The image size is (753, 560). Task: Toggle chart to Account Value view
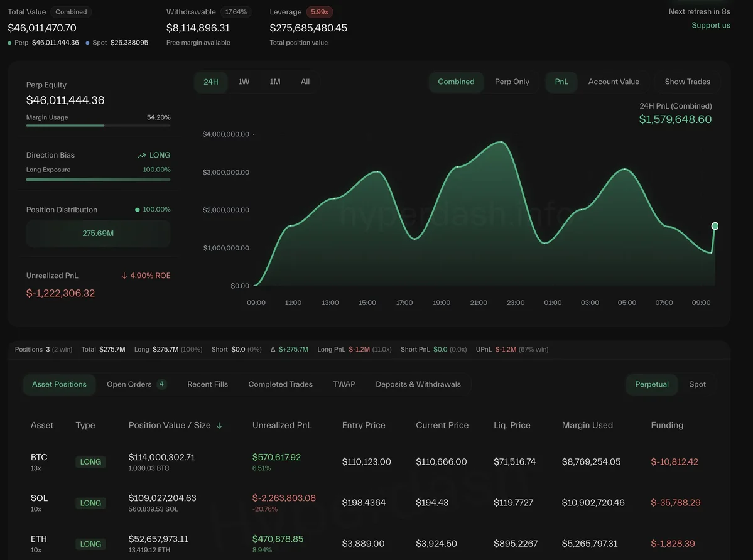pyautogui.click(x=613, y=82)
